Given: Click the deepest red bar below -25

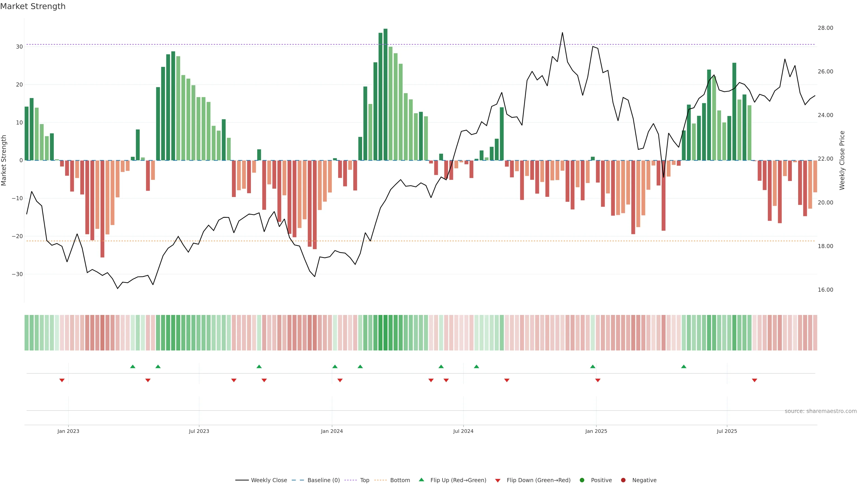Looking at the screenshot, I should tap(102, 209).
